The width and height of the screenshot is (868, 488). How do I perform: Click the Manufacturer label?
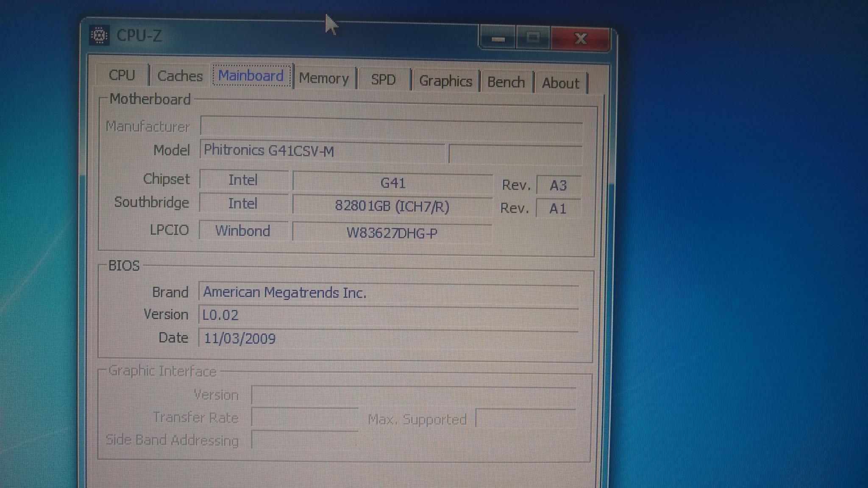(147, 127)
